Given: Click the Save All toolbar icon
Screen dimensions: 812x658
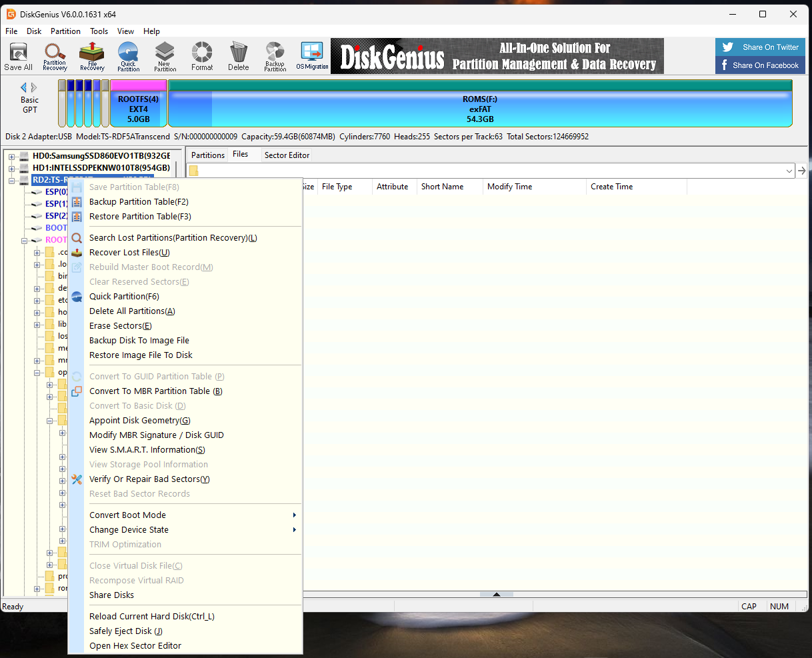Looking at the screenshot, I should click(18, 57).
